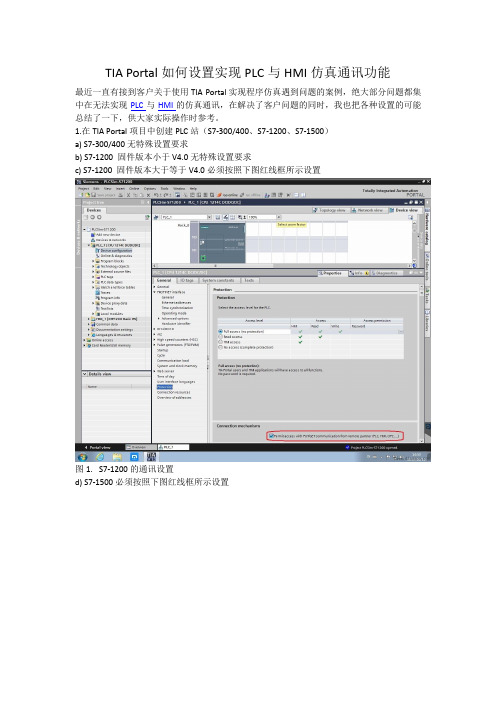
Task: Switch to Topology view tab
Action: 329,210
